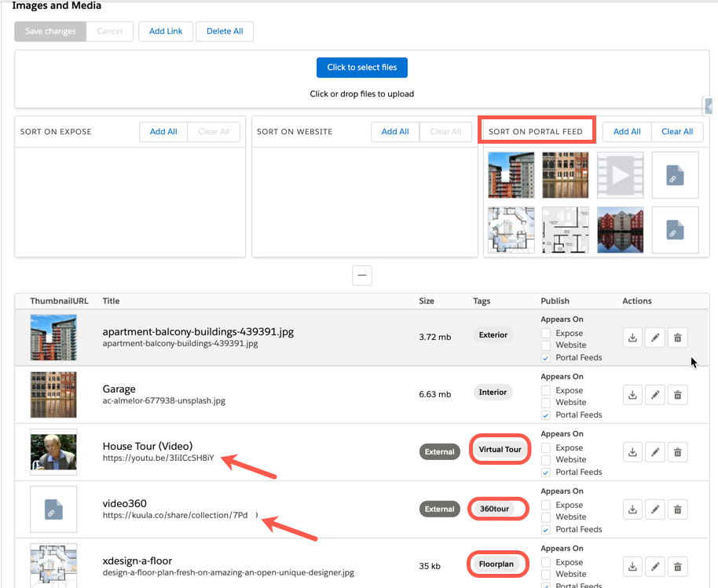Image resolution: width=718 pixels, height=588 pixels.
Task: Select the video placeholder in portal feed
Action: click(620, 175)
